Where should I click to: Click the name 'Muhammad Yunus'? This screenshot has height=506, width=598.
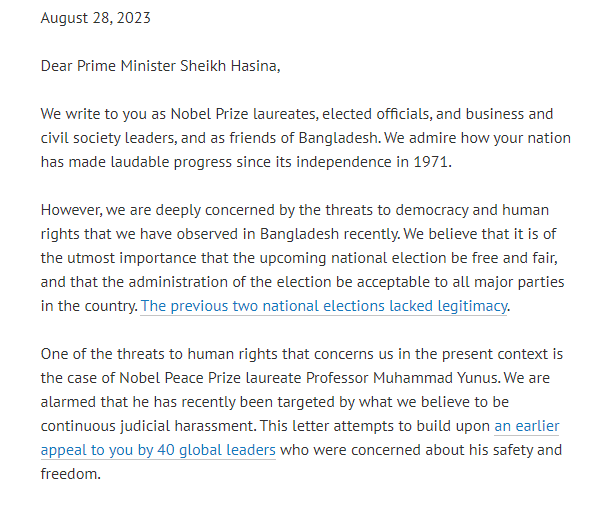[x=435, y=378]
